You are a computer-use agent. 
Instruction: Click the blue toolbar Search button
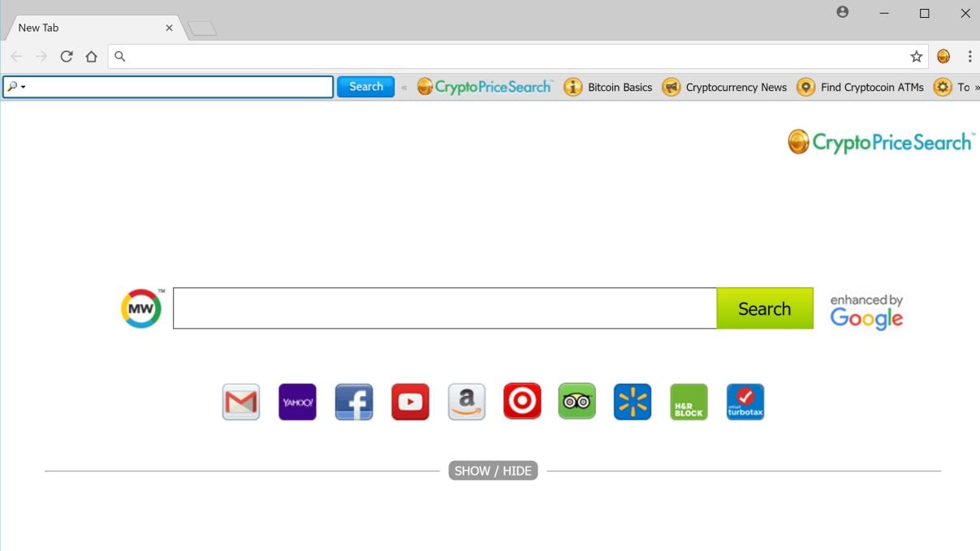[365, 87]
